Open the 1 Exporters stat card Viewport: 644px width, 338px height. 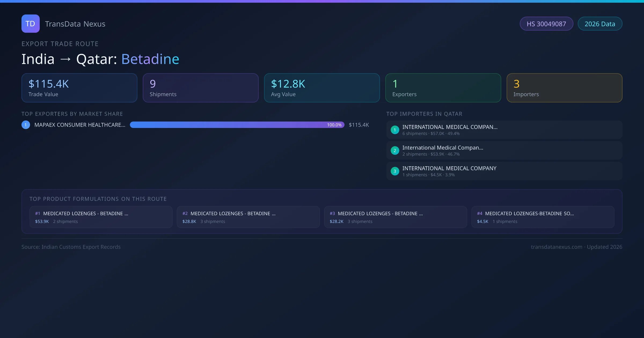[443, 88]
